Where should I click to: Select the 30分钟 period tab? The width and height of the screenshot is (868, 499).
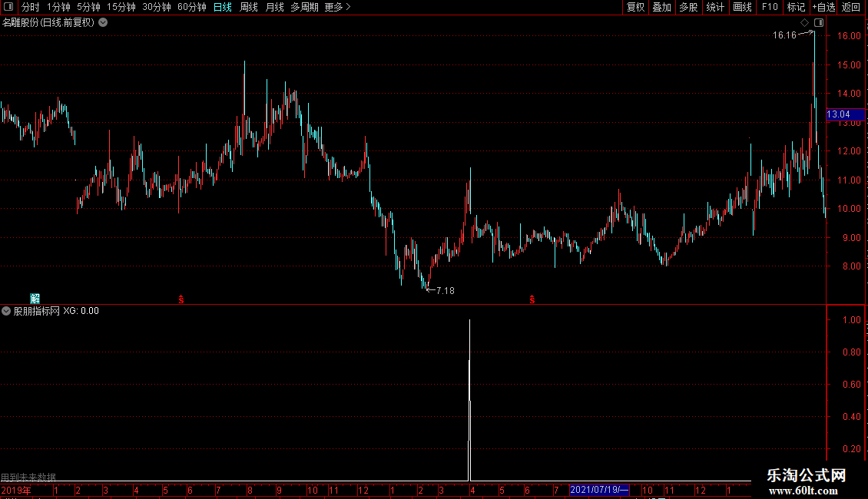click(x=157, y=7)
